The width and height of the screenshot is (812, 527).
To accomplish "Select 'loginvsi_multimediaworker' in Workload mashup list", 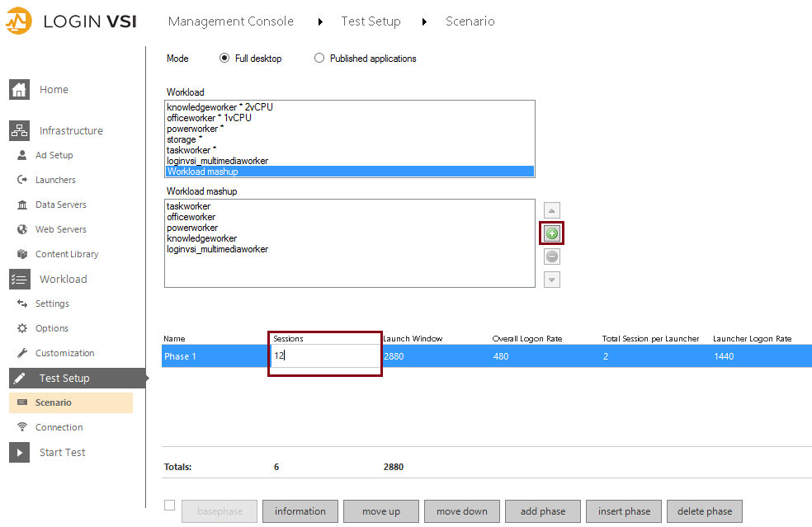I will (350, 249).
